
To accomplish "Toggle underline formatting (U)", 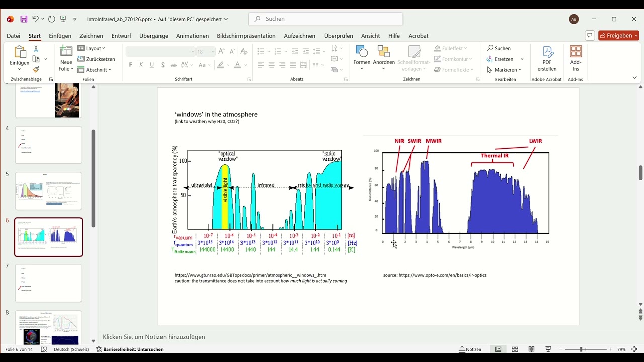I will point(152,65).
